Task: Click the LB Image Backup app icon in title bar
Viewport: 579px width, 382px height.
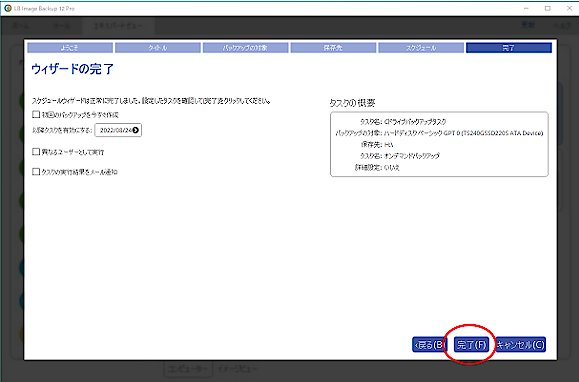Action: (8, 8)
